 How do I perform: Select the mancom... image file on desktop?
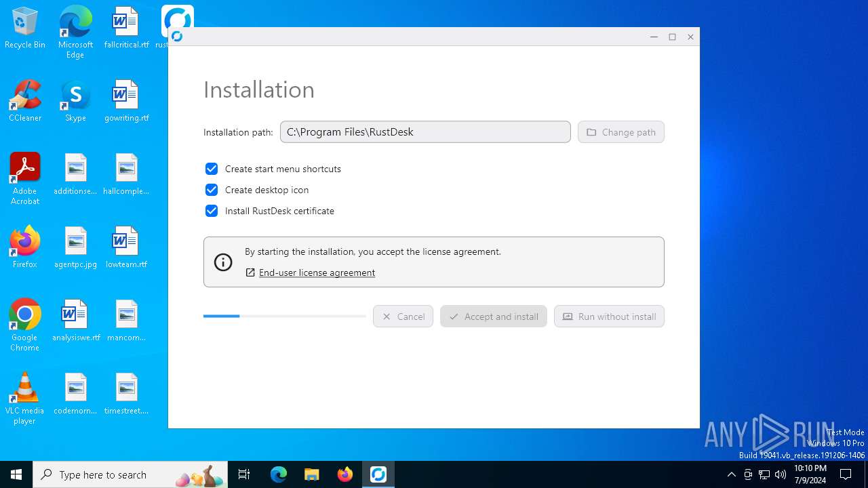click(126, 321)
